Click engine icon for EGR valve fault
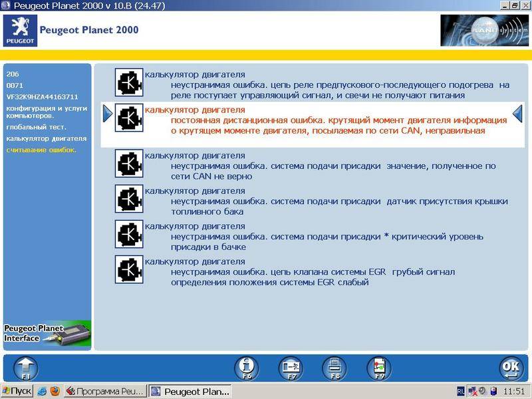Screen dimensions: 532x399 click(128, 269)
